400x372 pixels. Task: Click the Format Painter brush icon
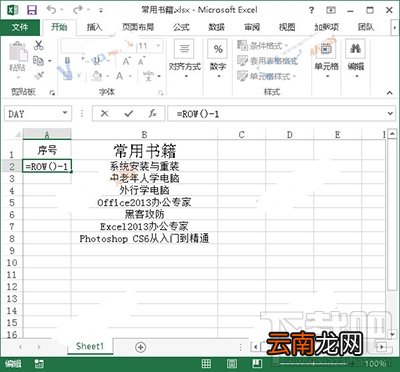[39, 76]
